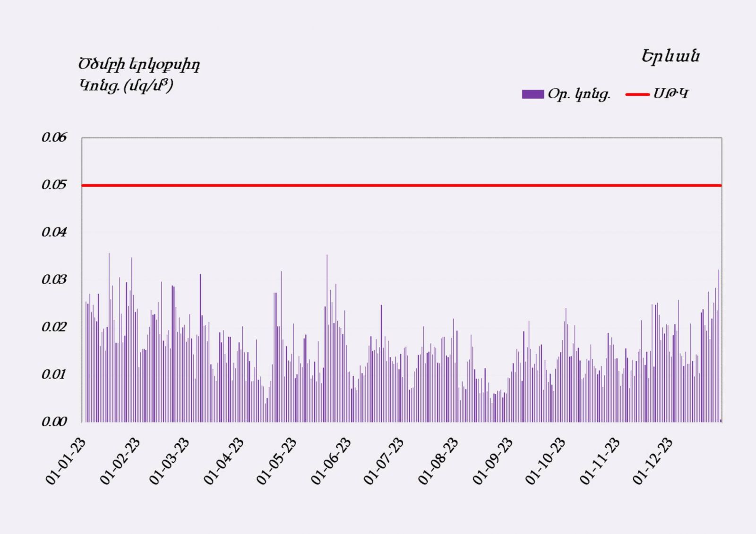Click the purple legend swatch for Օր. կոնց.

[533, 94]
